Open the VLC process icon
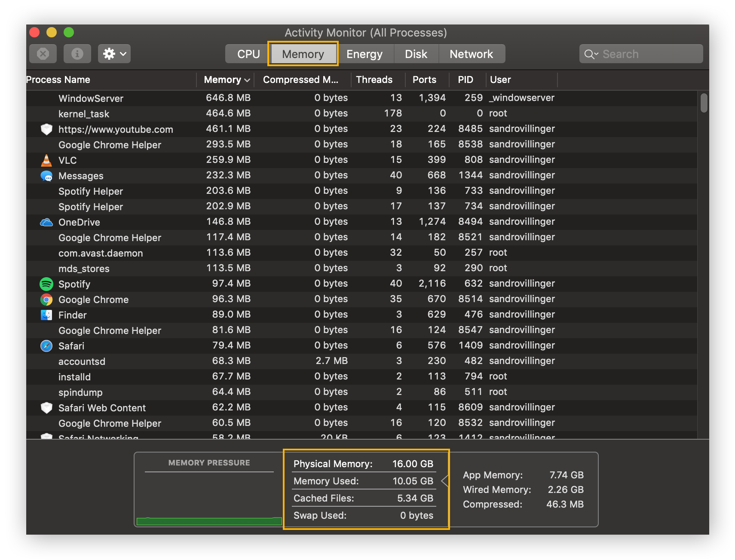The image size is (735, 560). click(x=47, y=159)
